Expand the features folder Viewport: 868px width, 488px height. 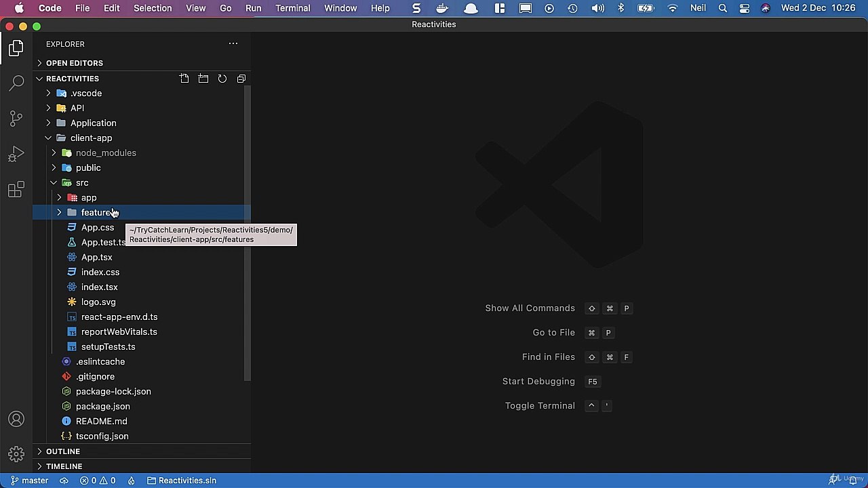point(142,213)
